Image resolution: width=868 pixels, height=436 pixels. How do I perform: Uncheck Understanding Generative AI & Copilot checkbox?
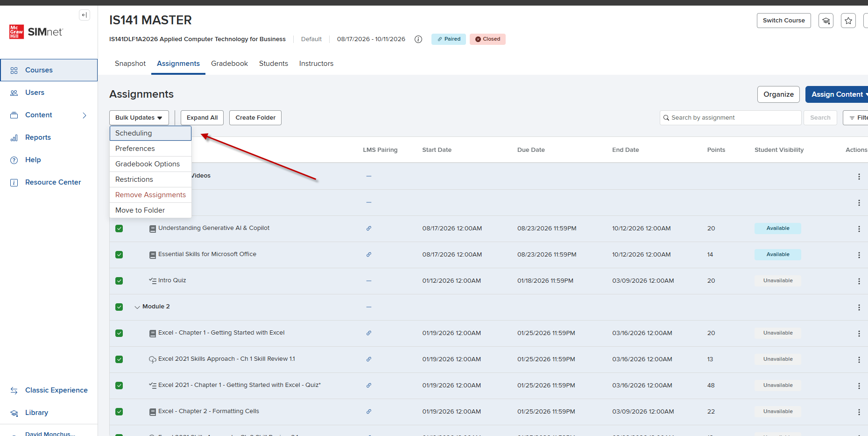[x=119, y=229]
